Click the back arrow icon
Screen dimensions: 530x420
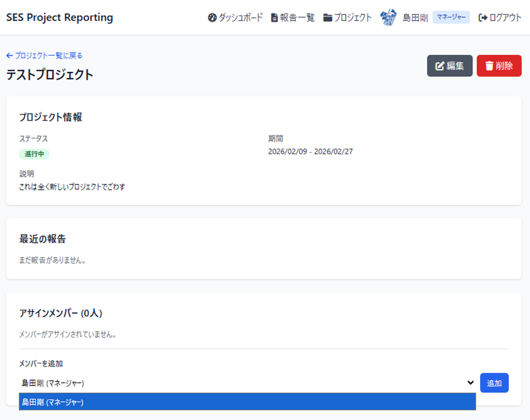coord(10,56)
